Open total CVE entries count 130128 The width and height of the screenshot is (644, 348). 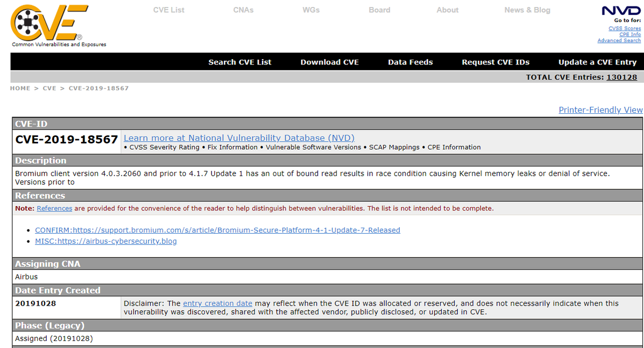[621, 77]
